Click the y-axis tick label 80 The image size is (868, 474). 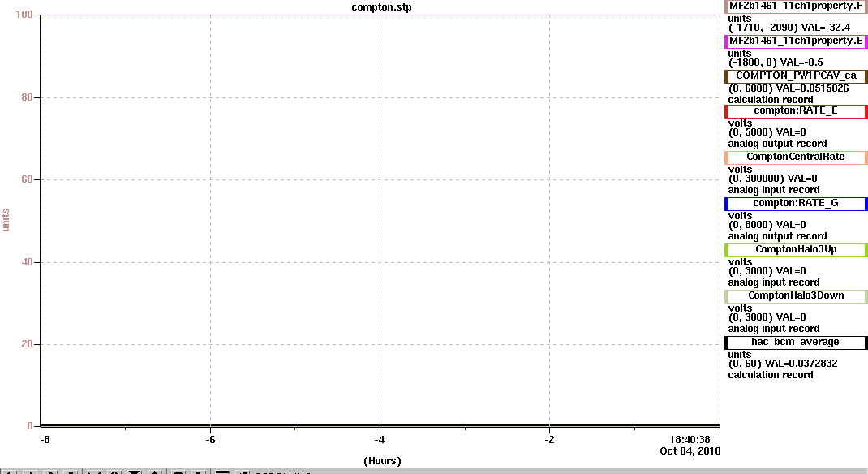point(27,97)
